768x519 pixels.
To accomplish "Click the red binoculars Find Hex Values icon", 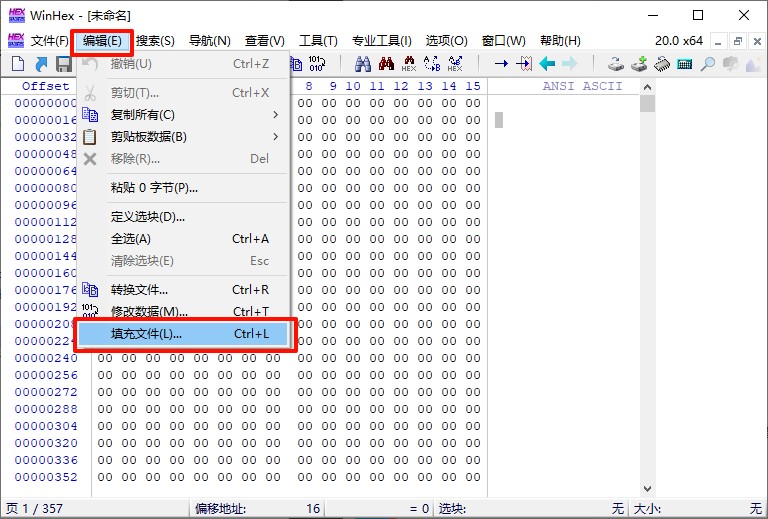I will pos(386,64).
